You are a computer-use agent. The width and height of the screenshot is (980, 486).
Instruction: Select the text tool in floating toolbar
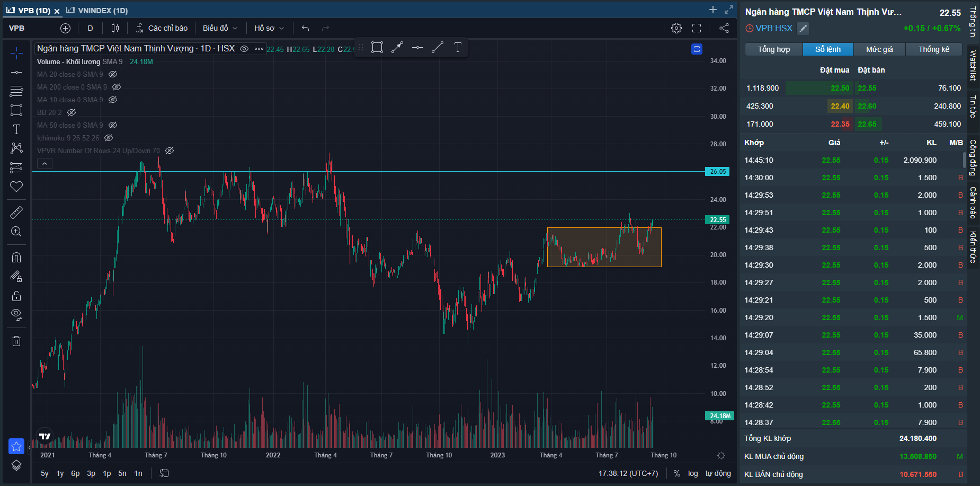(458, 48)
